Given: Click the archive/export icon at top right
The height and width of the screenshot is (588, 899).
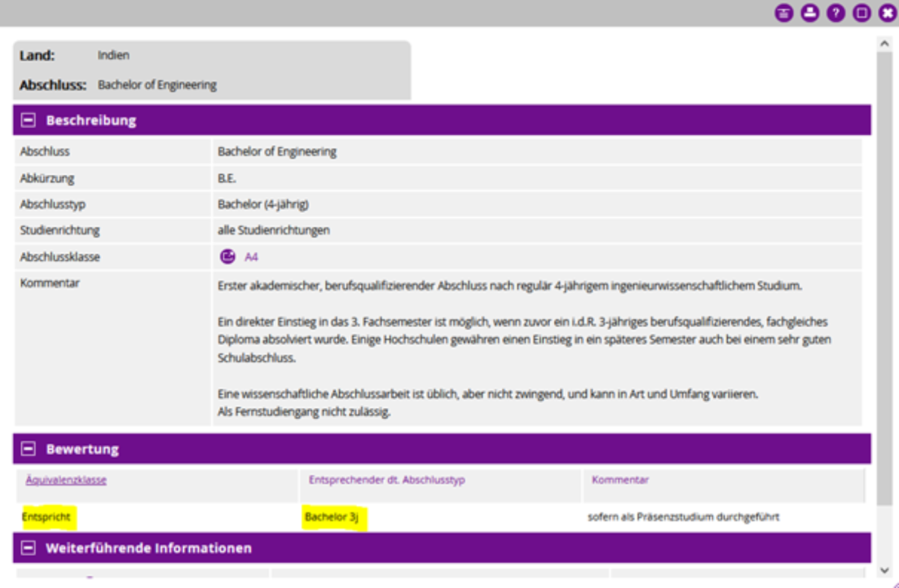Looking at the screenshot, I should click(784, 14).
